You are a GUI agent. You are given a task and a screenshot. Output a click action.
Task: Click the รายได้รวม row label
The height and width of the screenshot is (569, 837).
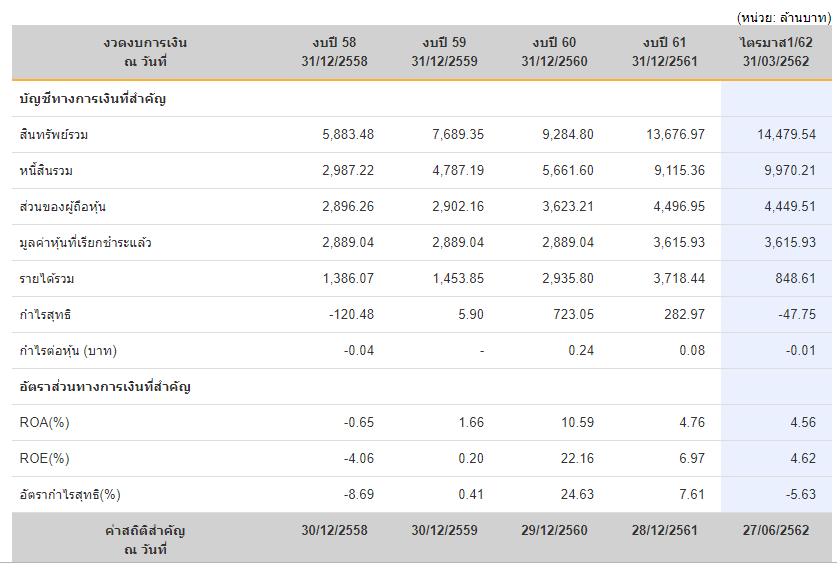coord(47,279)
